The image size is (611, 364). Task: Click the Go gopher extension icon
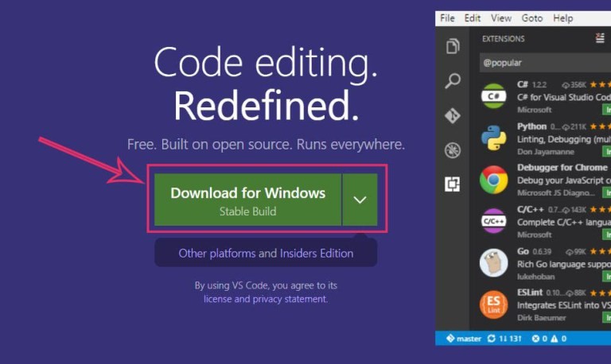point(494,263)
